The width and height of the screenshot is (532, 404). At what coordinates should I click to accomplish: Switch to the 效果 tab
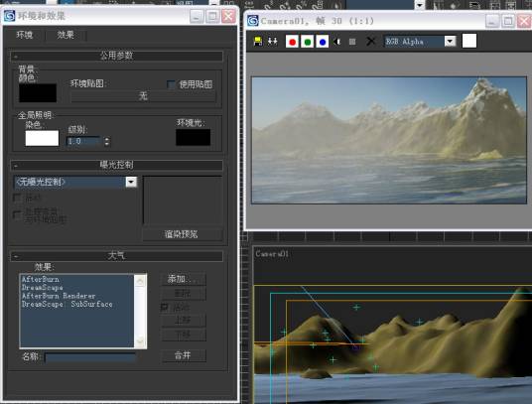click(x=66, y=35)
